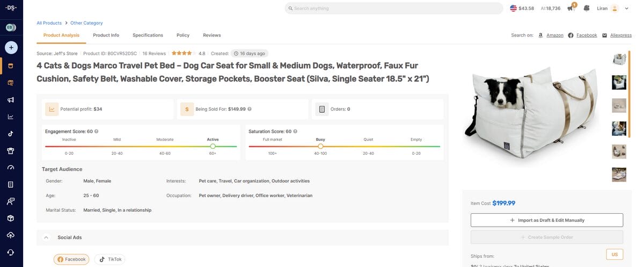The image size is (644, 267).
Task: Open the customer chat sidebar icon
Action: click(11, 201)
